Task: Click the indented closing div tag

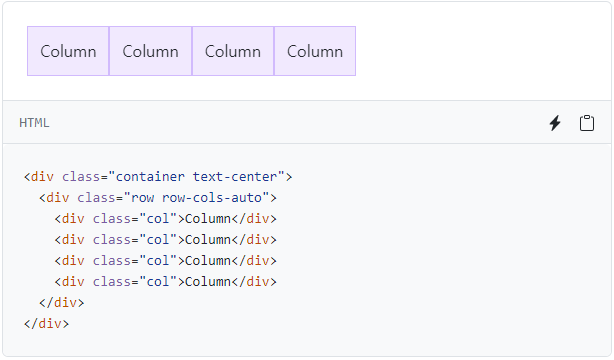Action: pos(61,303)
